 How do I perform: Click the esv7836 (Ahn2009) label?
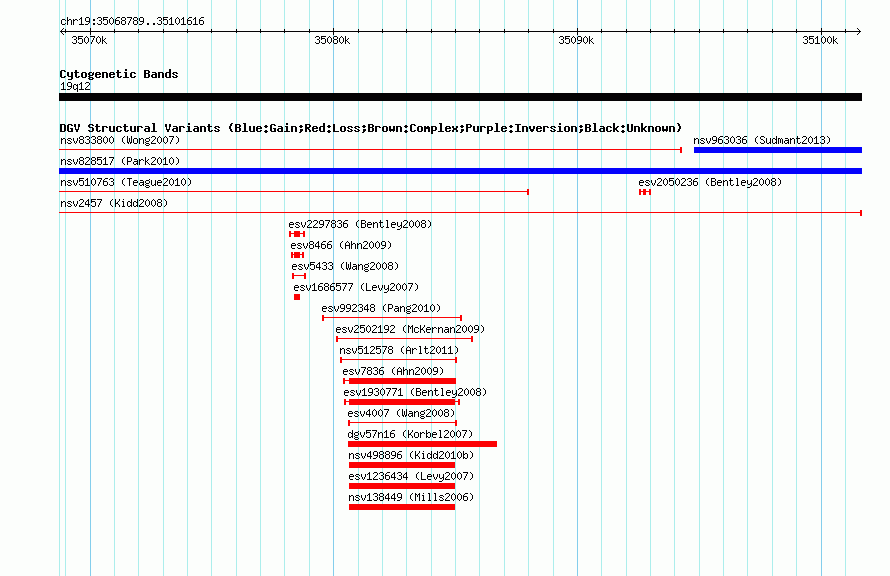click(393, 371)
